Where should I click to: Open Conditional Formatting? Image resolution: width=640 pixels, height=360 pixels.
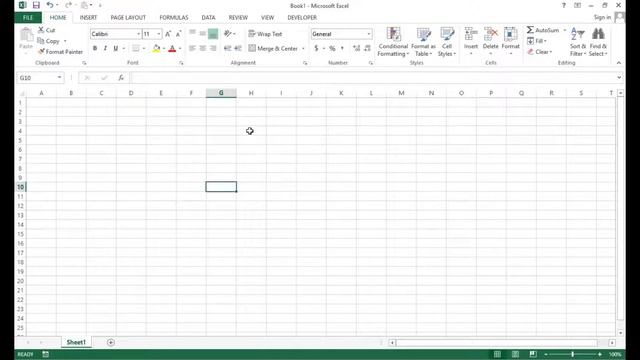393,42
